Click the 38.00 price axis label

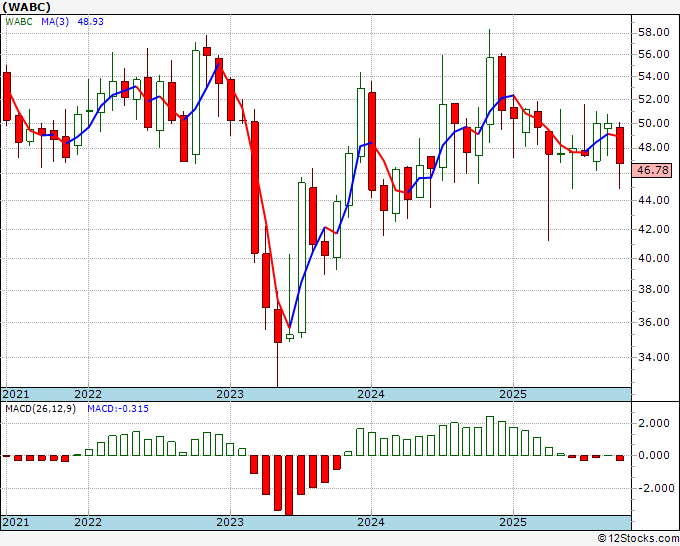click(x=653, y=289)
